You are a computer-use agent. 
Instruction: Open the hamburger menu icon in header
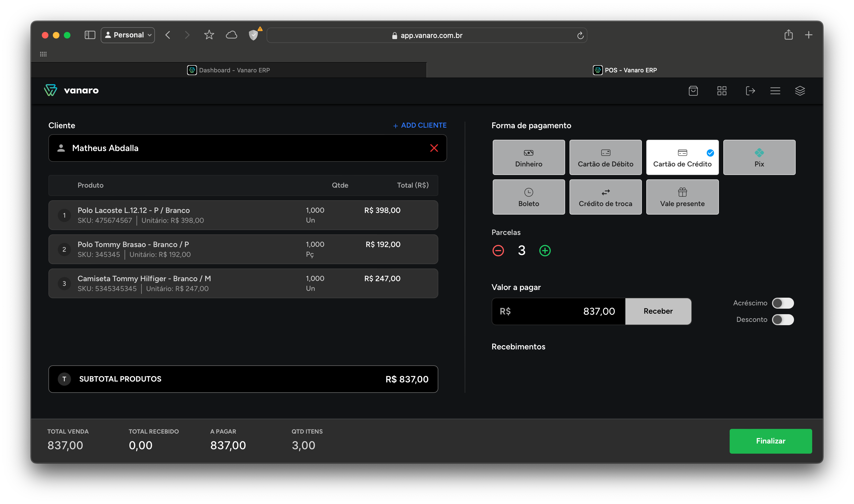click(x=775, y=91)
